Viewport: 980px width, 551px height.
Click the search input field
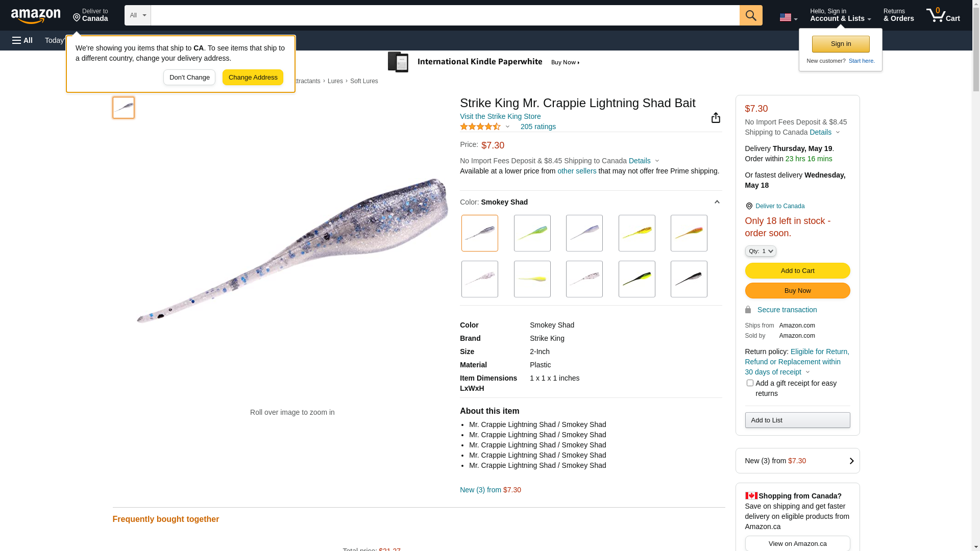445,15
